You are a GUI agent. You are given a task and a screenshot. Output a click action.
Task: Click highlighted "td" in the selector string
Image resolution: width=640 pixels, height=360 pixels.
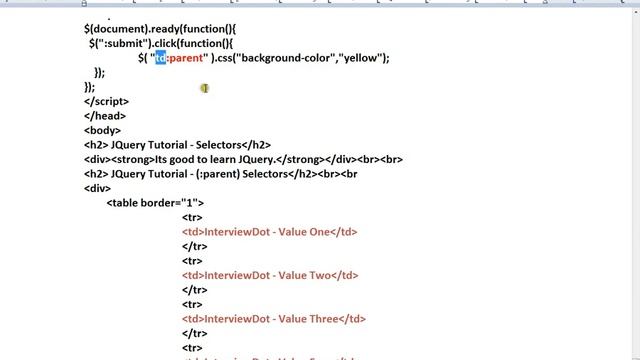(161, 58)
